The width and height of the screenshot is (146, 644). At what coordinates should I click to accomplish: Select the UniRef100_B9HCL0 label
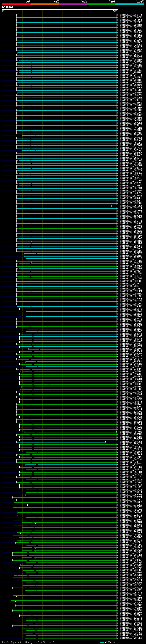131,543
